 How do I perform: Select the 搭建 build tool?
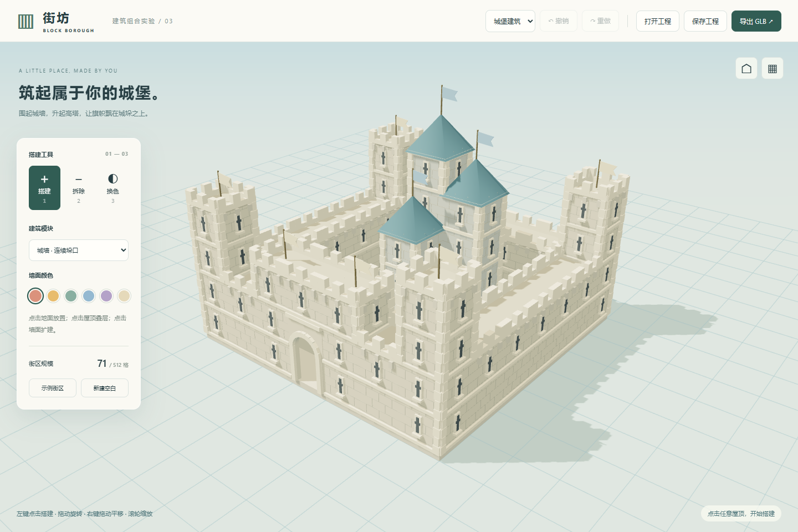tap(44, 188)
